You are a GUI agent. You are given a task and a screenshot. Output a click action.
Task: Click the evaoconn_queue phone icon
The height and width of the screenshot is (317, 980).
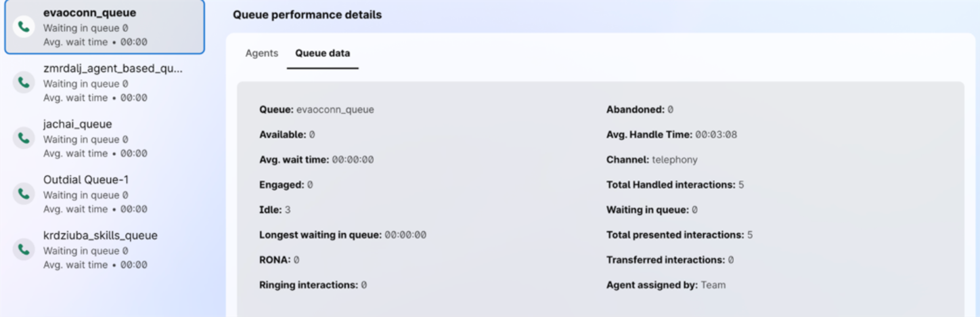click(24, 27)
